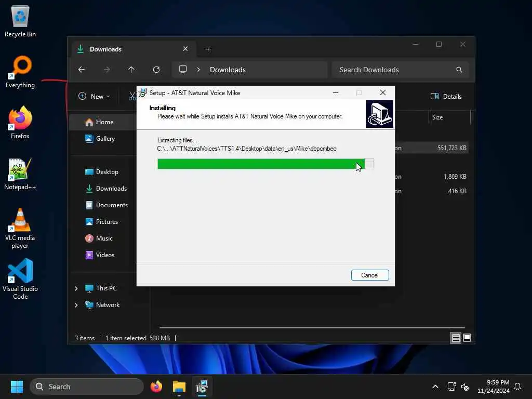Select Desktop in the sidebar
This screenshot has height=399, width=532.
102,171
